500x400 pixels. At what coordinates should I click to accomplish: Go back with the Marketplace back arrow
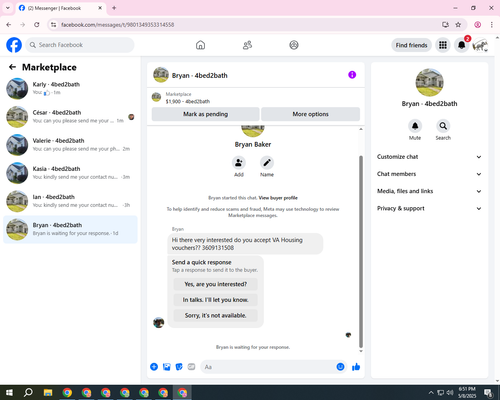[x=12, y=67]
